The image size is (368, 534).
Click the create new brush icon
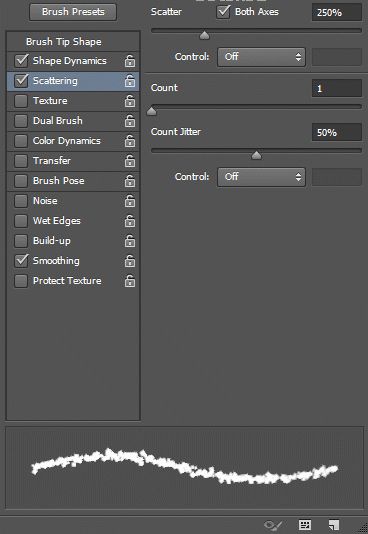(x=334, y=525)
